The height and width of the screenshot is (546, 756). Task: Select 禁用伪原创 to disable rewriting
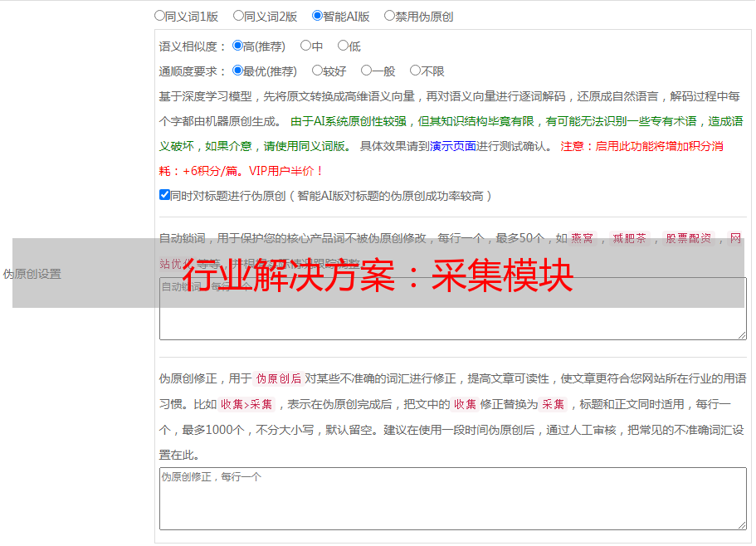click(389, 16)
